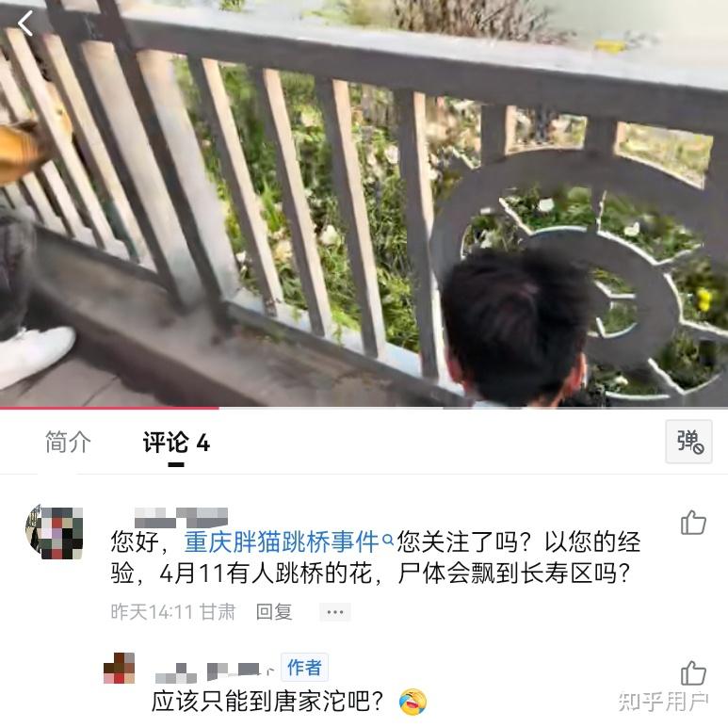Like the author's reply with thumbs-up

tap(693, 672)
